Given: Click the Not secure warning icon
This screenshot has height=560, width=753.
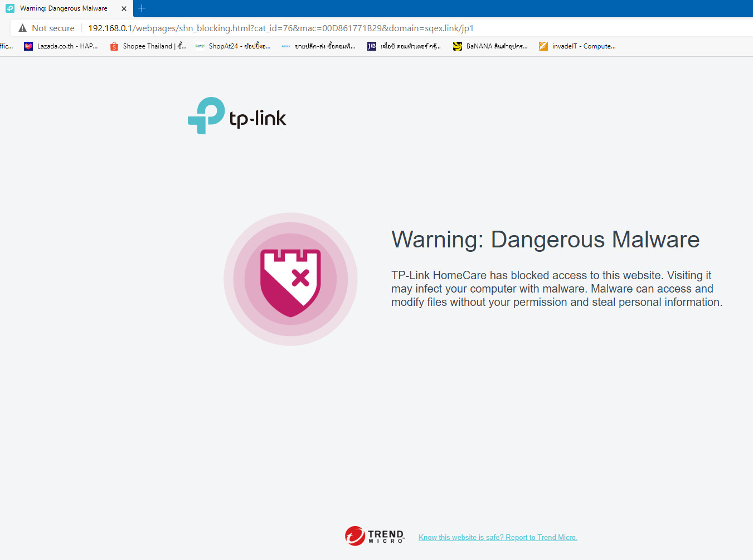Looking at the screenshot, I should [23, 28].
